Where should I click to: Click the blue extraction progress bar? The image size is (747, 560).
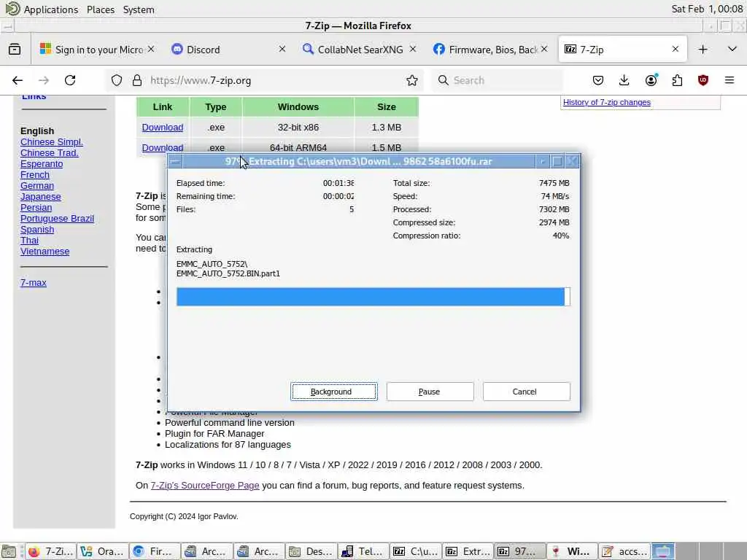(x=373, y=297)
